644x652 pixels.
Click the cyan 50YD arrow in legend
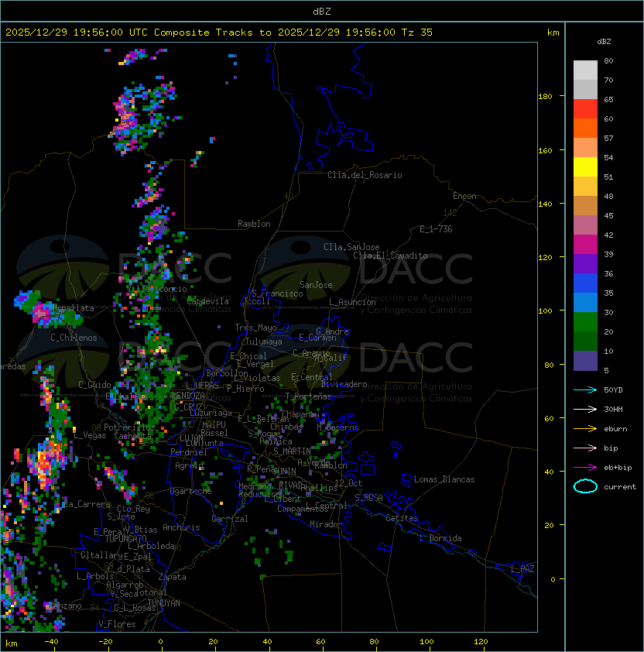(x=585, y=389)
